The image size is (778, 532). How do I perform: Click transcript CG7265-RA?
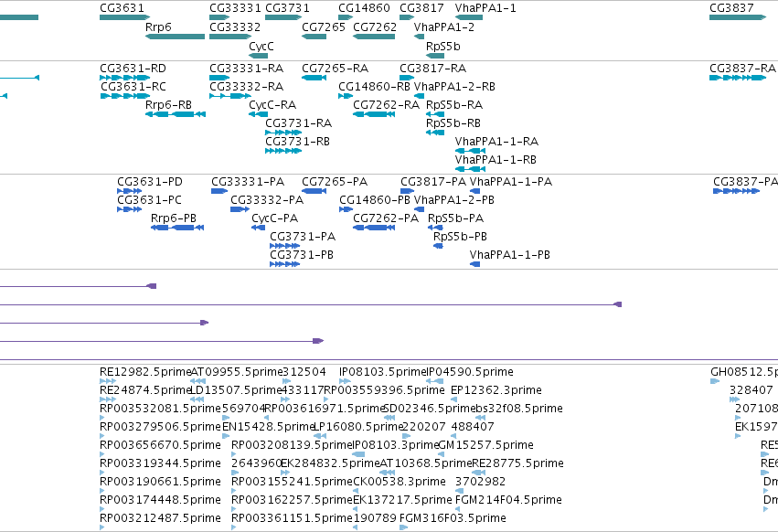tap(335, 68)
